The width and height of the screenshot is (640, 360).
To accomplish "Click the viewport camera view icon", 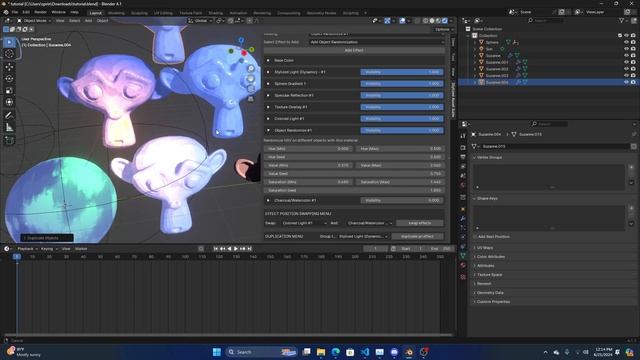I will (x=251, y=89).
